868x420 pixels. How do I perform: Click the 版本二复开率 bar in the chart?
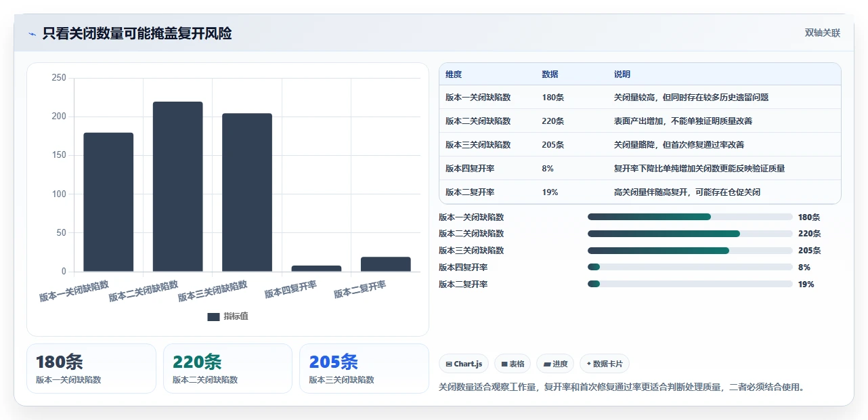[x=386, y=264]
